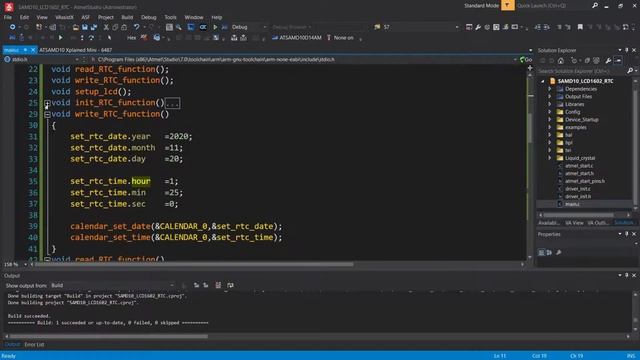The image size is (640, 360).
Task: Close the main.c editor tab
Action: coord(33,50)
